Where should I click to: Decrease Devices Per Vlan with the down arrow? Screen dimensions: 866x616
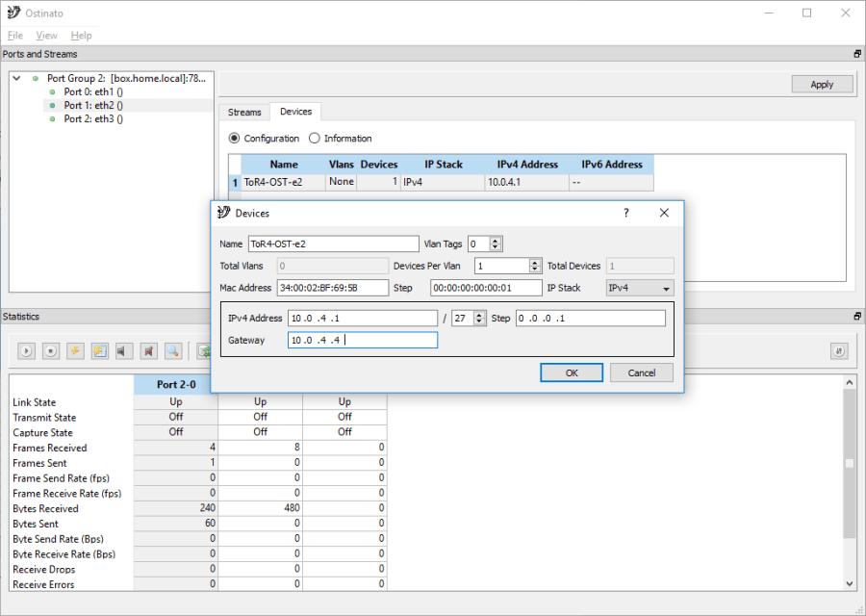pos(535,269)
